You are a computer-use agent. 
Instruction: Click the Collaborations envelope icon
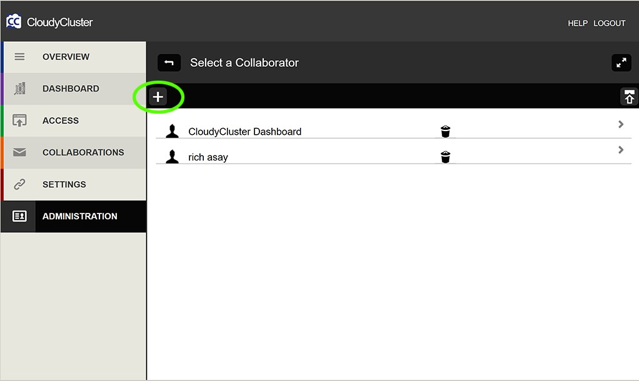tap(20, 152)
